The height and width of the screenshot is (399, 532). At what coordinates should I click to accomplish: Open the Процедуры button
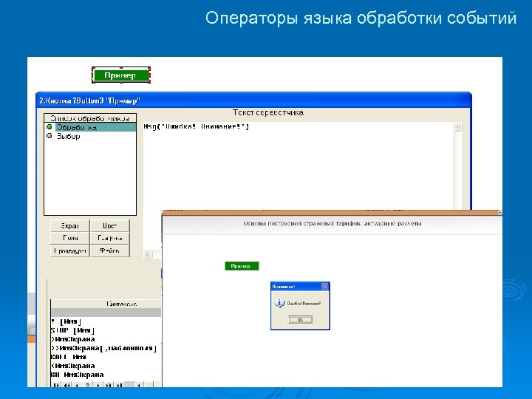point(70,250)
